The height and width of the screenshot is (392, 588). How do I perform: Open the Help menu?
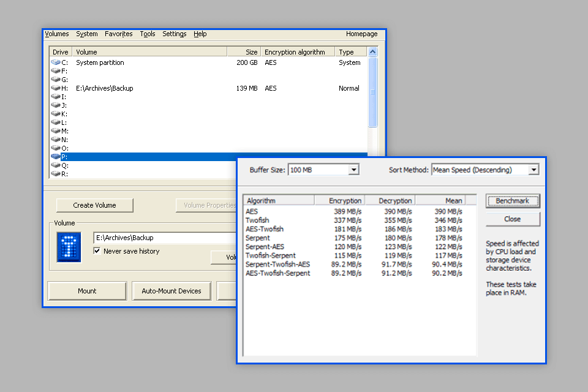pyautogui.click(x=200, y=34)
